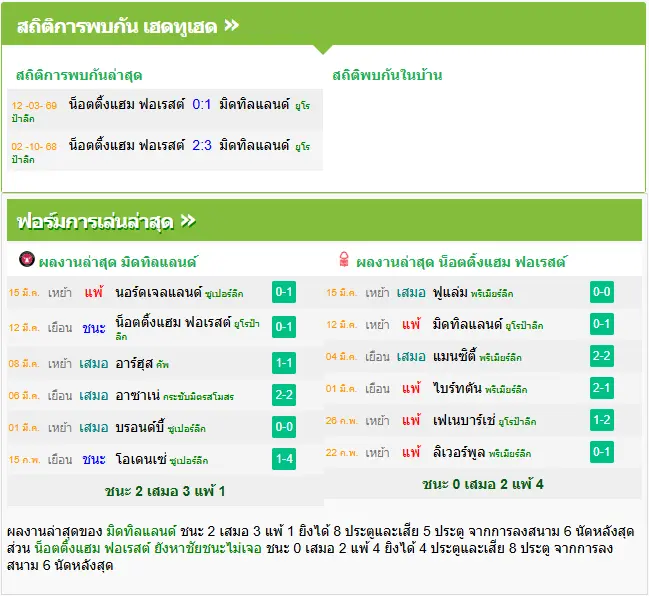The width and height of the screenshot is (649, 596).
Task: Click the score badge in Forest's มิดทิลแลนด์ row
Action: point(602,324)
